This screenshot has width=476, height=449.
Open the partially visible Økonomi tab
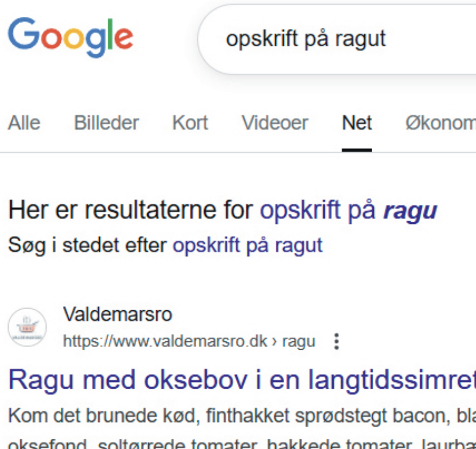tap(440, 123)
